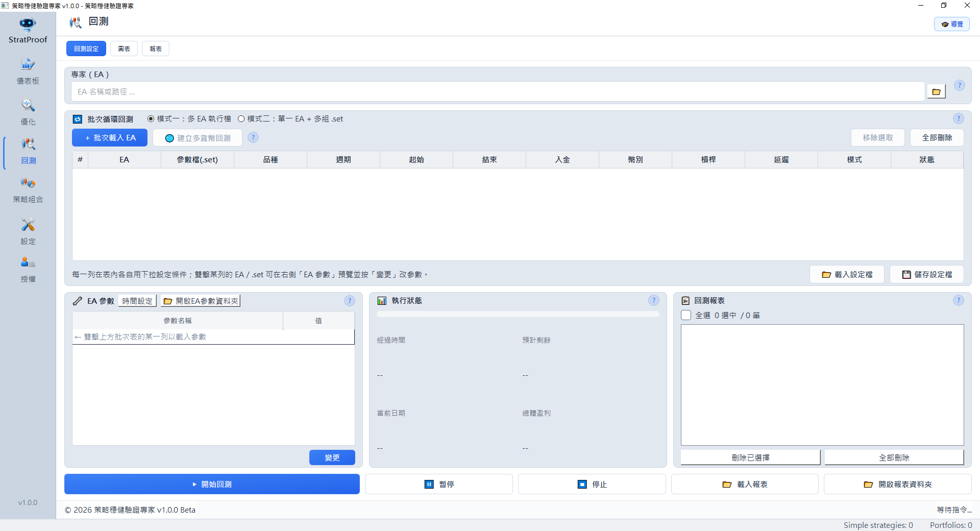Click 建立多貨幣回測 button

click(198, 138)
